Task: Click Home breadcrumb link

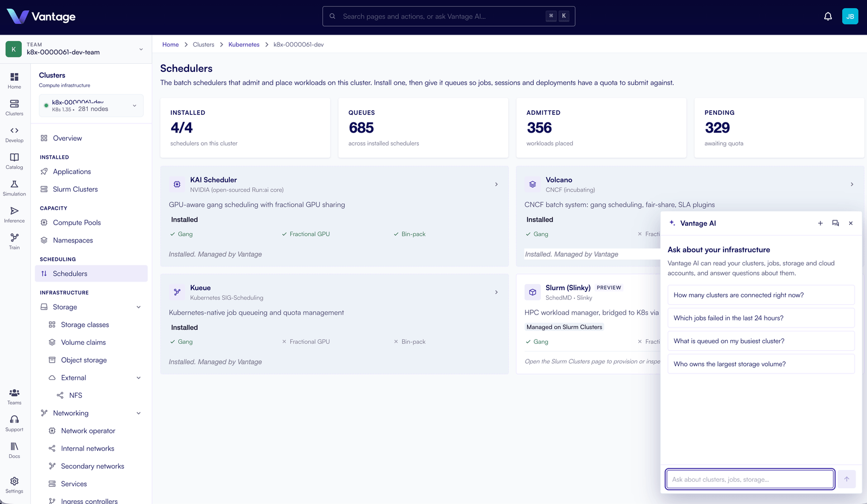Action: pyautogui.click(x=170, y=44)
